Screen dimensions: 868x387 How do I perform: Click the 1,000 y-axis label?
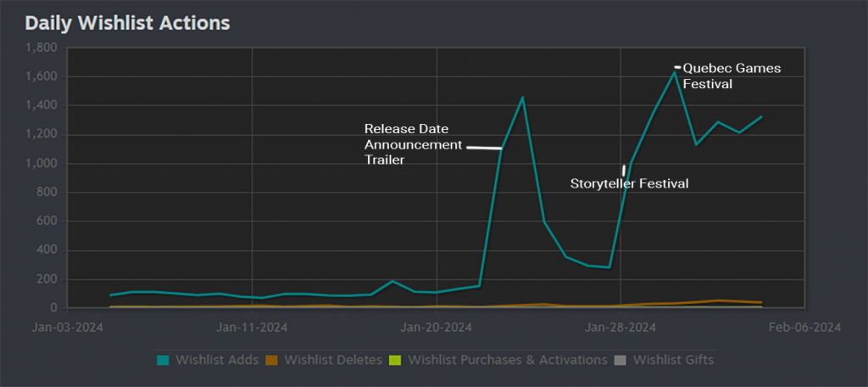coord(41,163)
